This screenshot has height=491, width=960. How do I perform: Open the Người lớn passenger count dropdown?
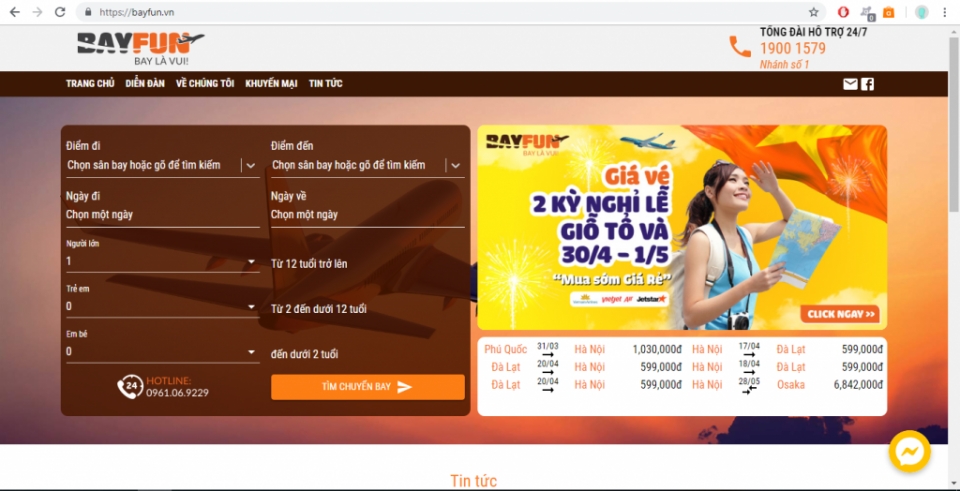251,263
